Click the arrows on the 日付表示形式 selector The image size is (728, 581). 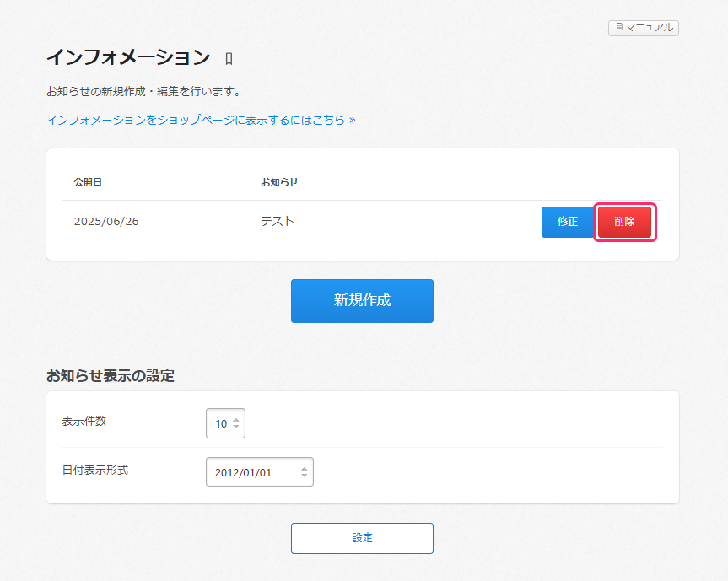point(305,472)
